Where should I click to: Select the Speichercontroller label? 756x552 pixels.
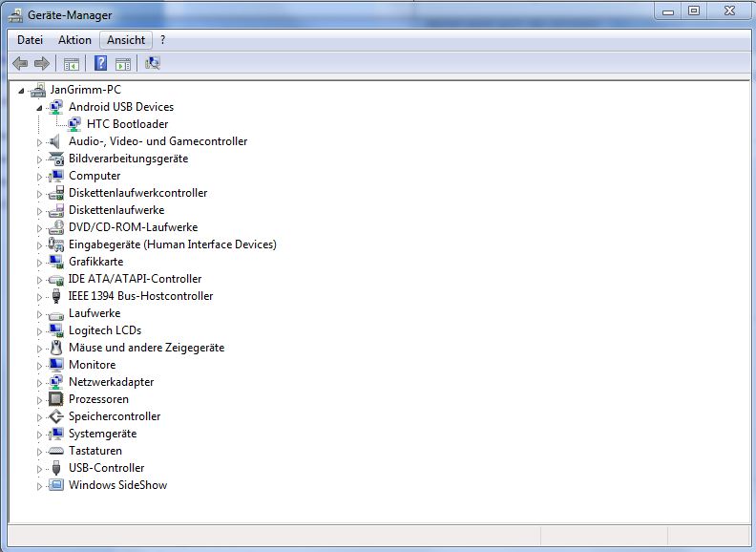tap(115, 416)
